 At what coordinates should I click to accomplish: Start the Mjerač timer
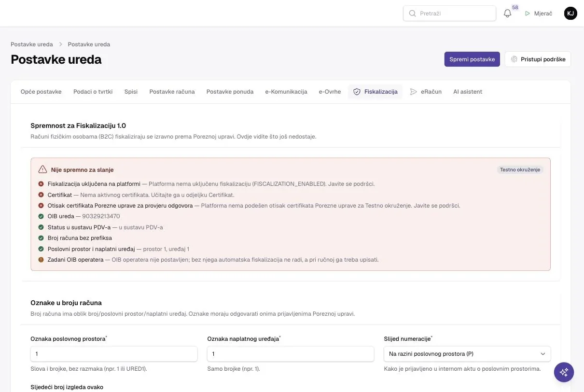click(x=538, y=14)
